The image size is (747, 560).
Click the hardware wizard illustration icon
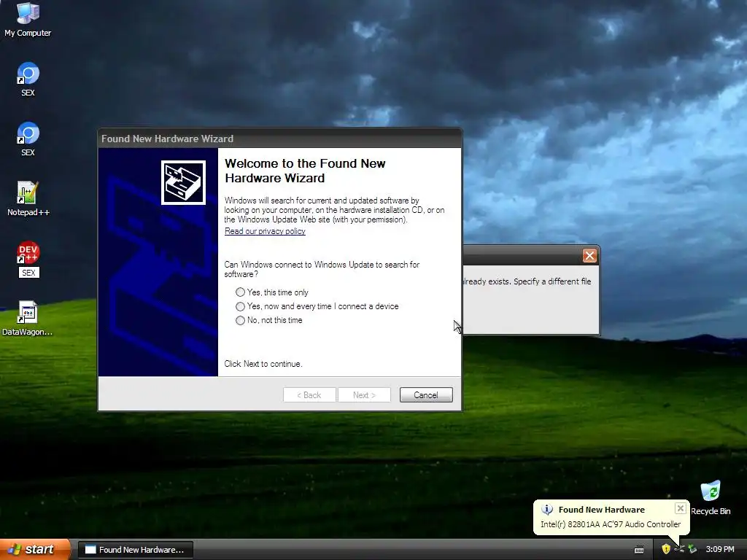pyautogui.click(x=183, y=182)
